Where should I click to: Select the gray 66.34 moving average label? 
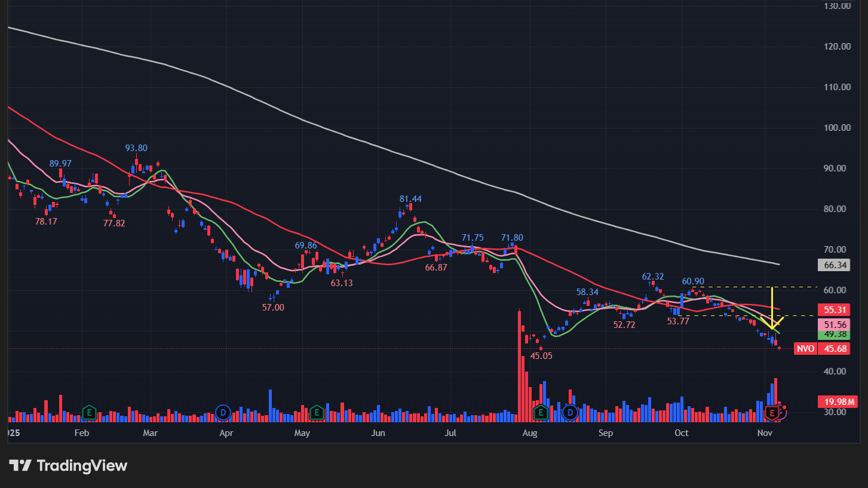834,265
